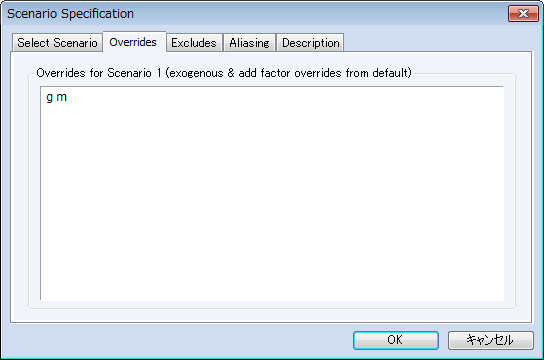Open the Excludes tab
544x360 pixels.
(x=194, y=43)
